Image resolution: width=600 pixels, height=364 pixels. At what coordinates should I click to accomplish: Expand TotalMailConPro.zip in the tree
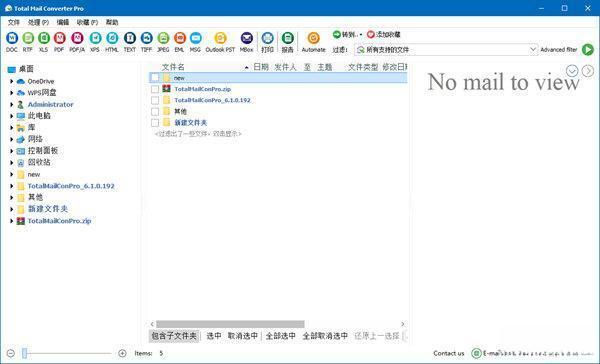(x=11, y=221)
